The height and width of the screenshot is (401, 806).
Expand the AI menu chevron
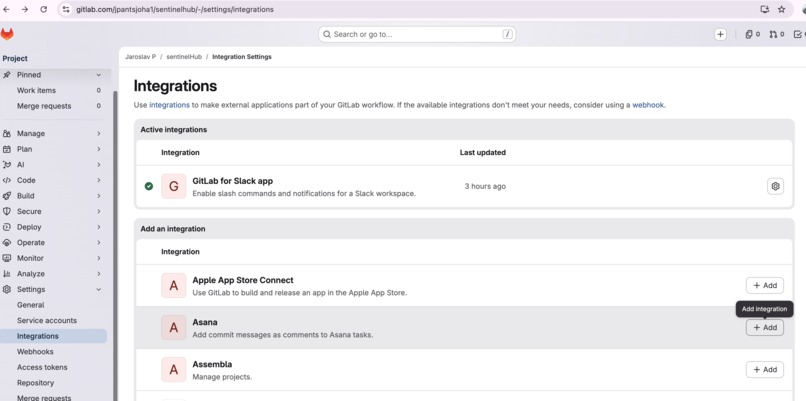(99, 165)
